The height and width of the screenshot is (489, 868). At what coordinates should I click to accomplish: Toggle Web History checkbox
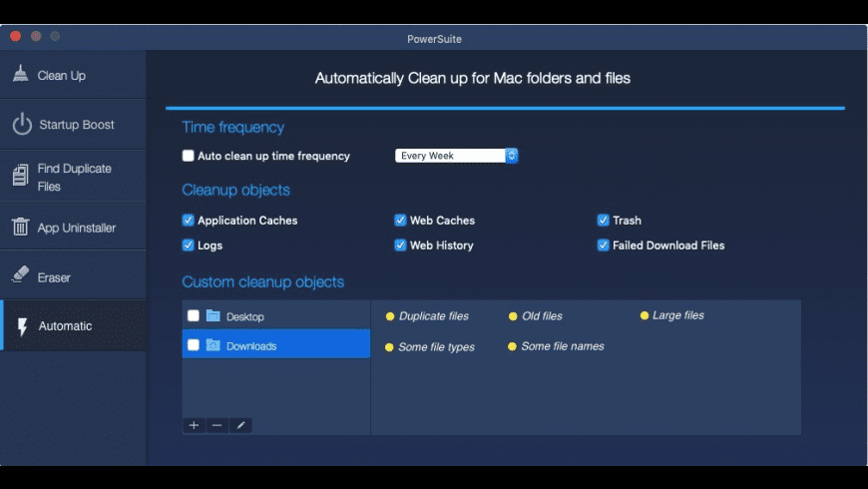[x=400, y=244]
